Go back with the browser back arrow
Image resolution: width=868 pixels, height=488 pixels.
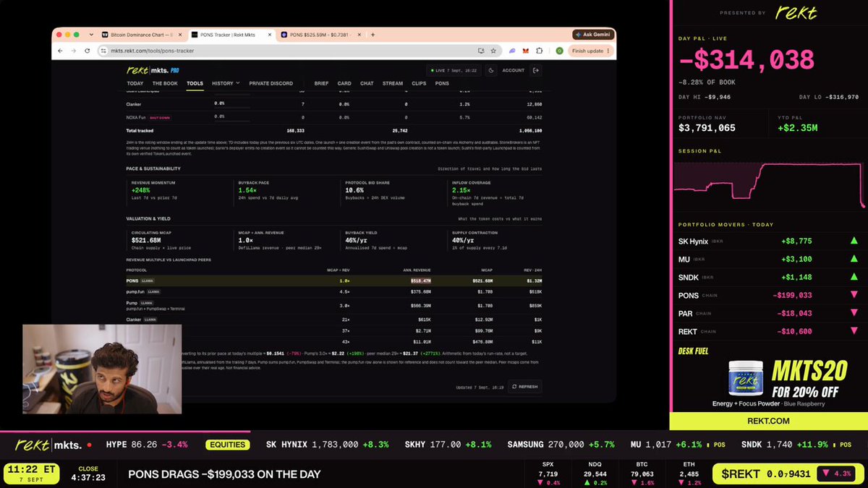point(61,51)
